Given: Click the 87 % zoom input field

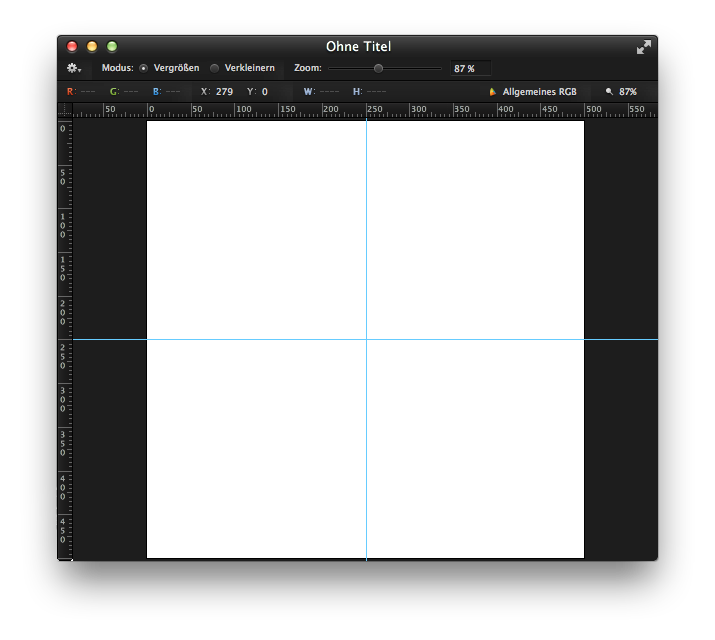Looking at the screenshot, I should 470,69.
